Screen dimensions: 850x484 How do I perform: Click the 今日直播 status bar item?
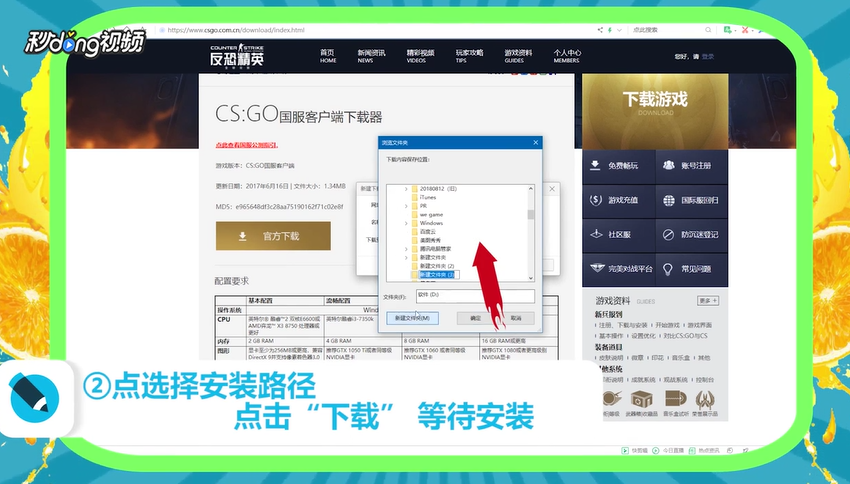click(x=668, y=450)
